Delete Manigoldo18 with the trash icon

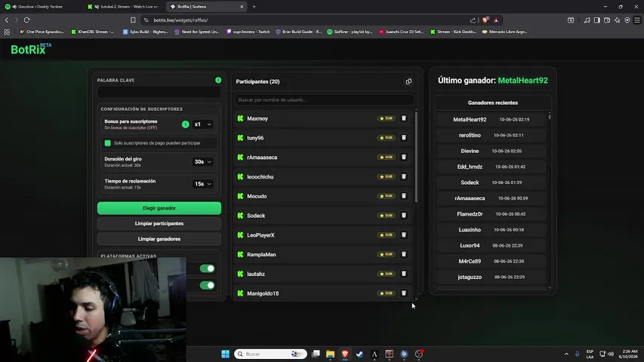click(404, 293)
